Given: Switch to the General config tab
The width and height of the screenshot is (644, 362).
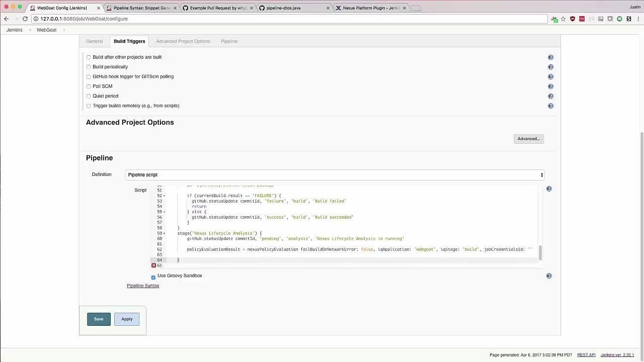Looking at the screenshot, I should pos(95,41).
